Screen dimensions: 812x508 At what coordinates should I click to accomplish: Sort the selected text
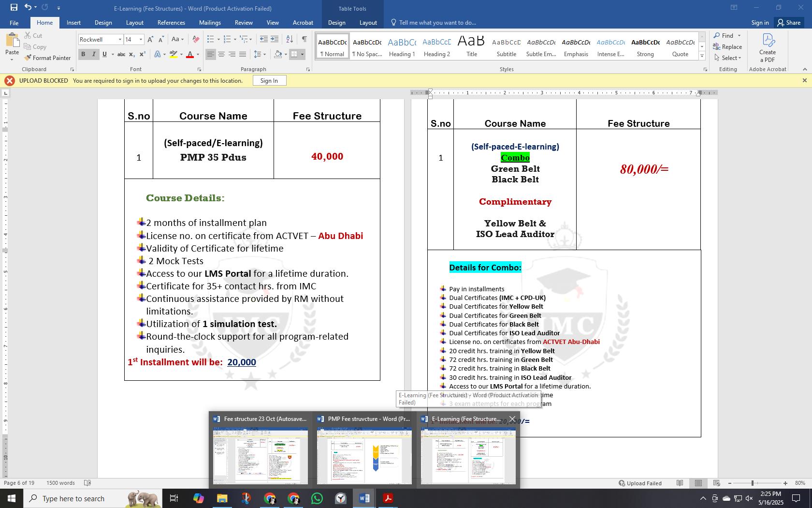290,39
